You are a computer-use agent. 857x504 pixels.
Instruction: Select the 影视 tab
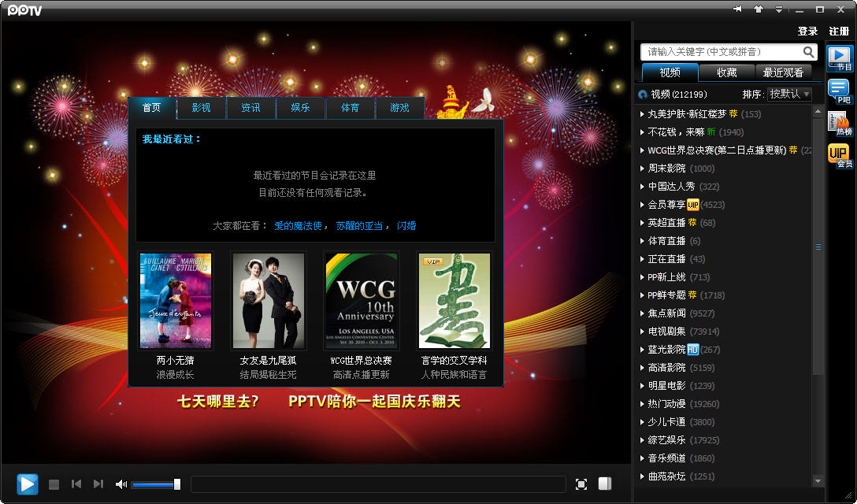tap(201, 108)
